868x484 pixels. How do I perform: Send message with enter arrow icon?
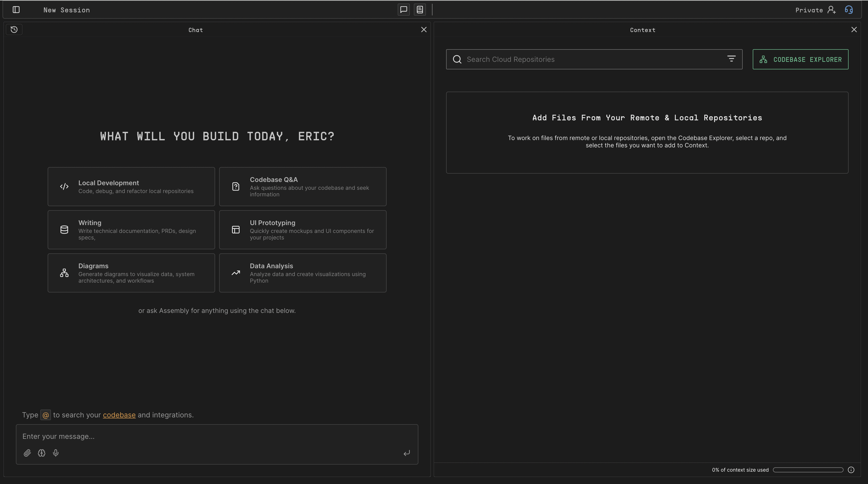[x=407, y=453]
